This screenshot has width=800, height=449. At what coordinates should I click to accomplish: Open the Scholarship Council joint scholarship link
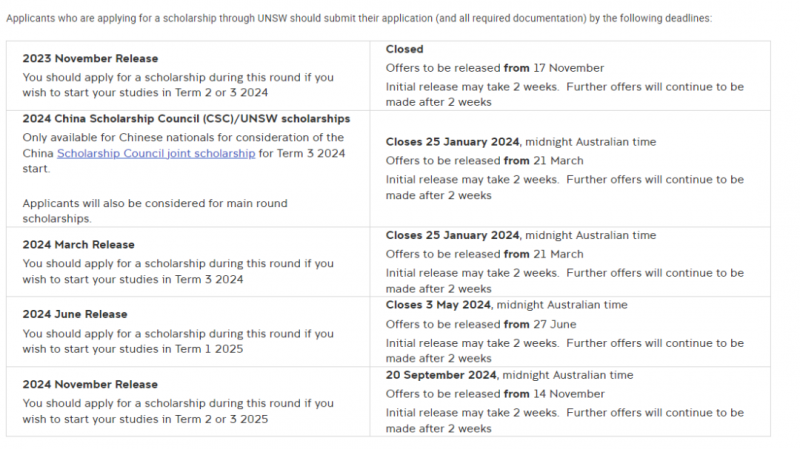(156, 153)
